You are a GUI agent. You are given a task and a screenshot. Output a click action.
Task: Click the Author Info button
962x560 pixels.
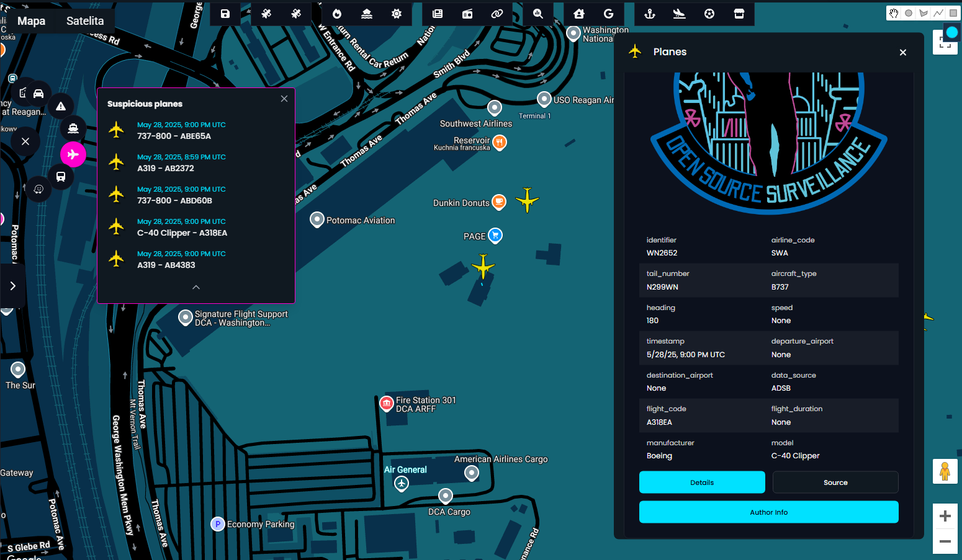[x=769, y=512]
